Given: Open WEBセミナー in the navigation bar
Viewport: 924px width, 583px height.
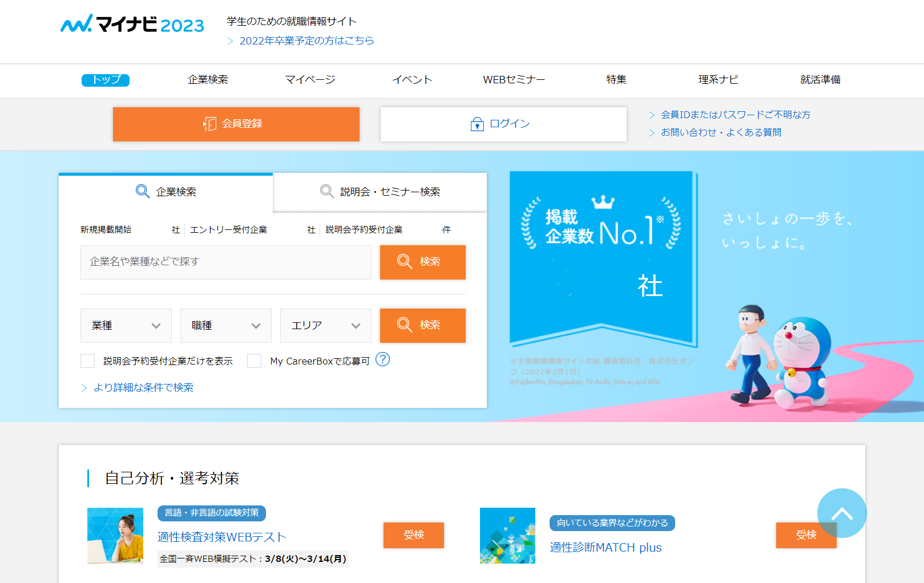Looking at the screenshot, I should coord(514,80).
